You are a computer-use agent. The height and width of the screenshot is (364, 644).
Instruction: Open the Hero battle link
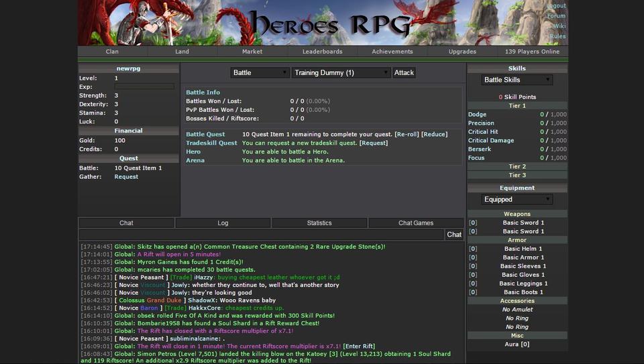pyautogui.click(x=193, y=151)
